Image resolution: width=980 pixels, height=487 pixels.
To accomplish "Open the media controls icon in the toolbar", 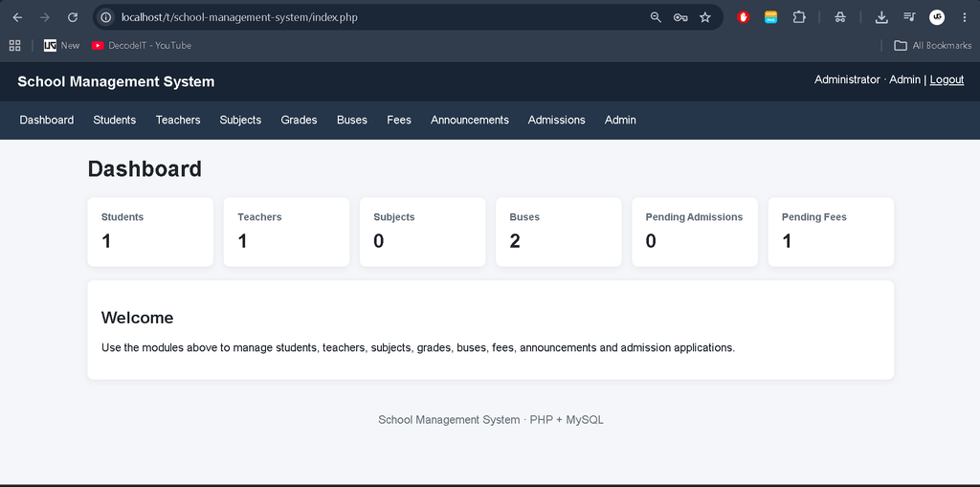I will tap(909, 17).
